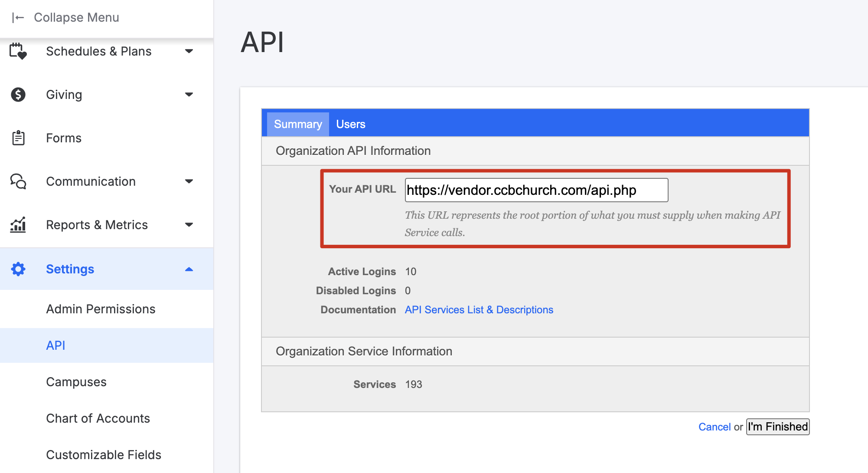The image size is (868, 473).
Task: Click the Organization API Information heading
Action: point(353,151)
